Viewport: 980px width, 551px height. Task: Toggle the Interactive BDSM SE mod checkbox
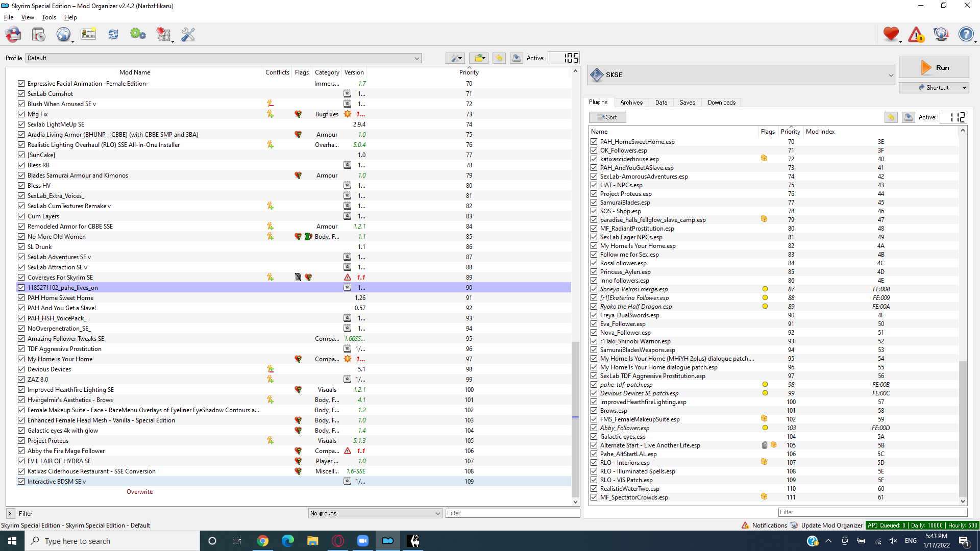click(21, 482)
